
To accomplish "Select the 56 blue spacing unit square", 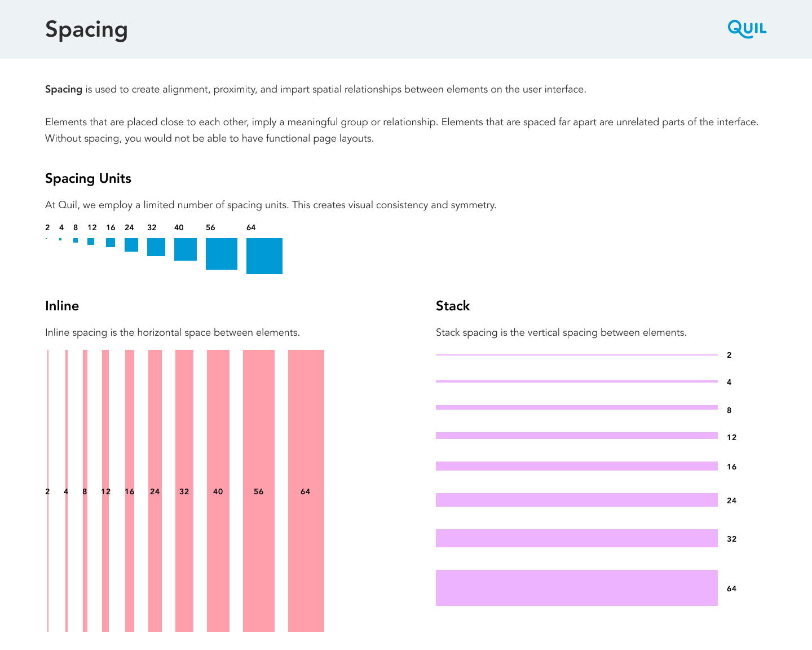I will pyautogui.click(x=222, y=254).
